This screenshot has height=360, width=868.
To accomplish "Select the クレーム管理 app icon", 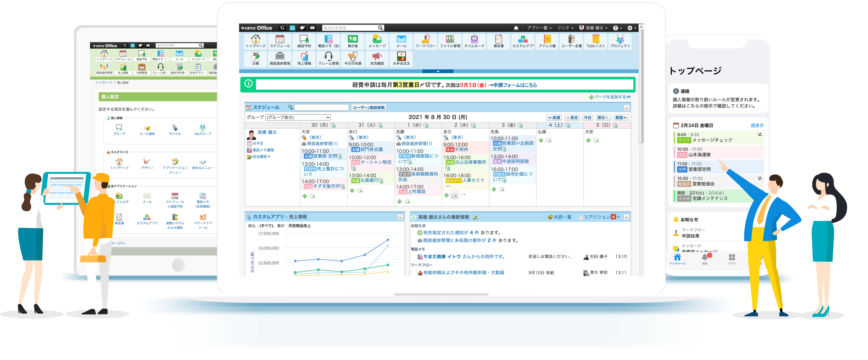I will coord(329,59).
